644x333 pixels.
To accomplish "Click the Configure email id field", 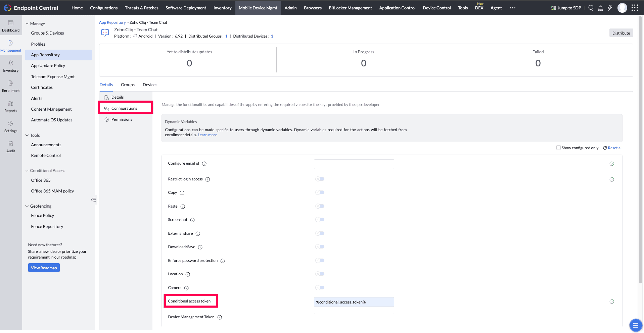I will (354, 164).
